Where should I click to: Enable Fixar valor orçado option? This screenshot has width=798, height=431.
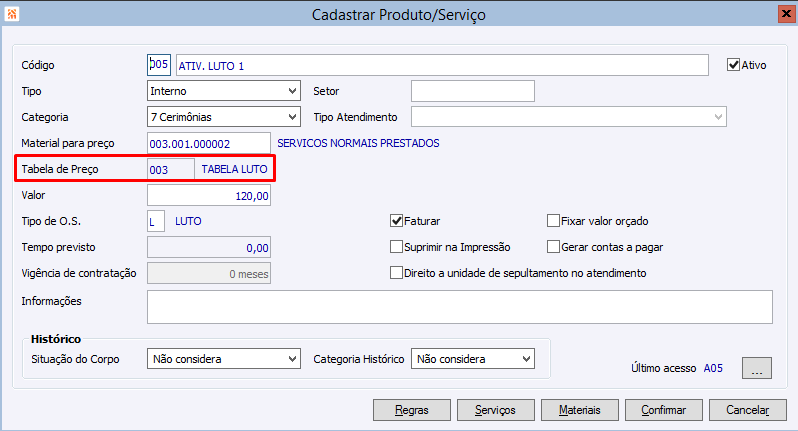click(554, 221)
